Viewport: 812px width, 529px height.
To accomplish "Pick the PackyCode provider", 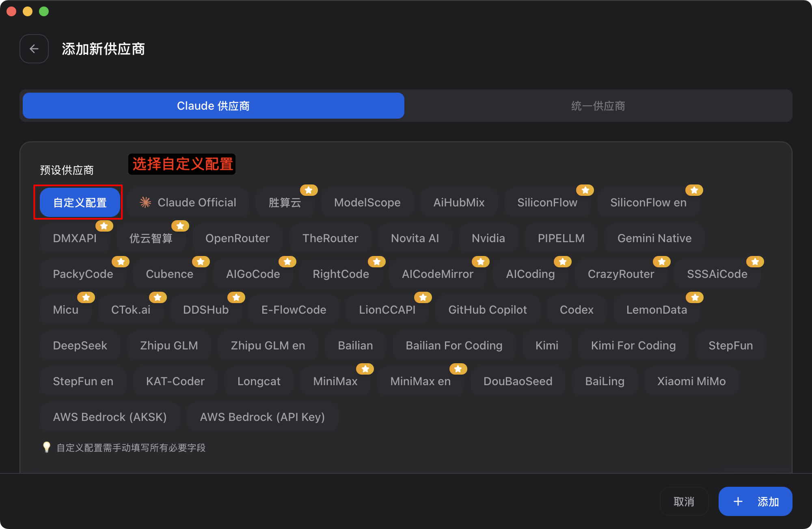I will coord(83,274).
